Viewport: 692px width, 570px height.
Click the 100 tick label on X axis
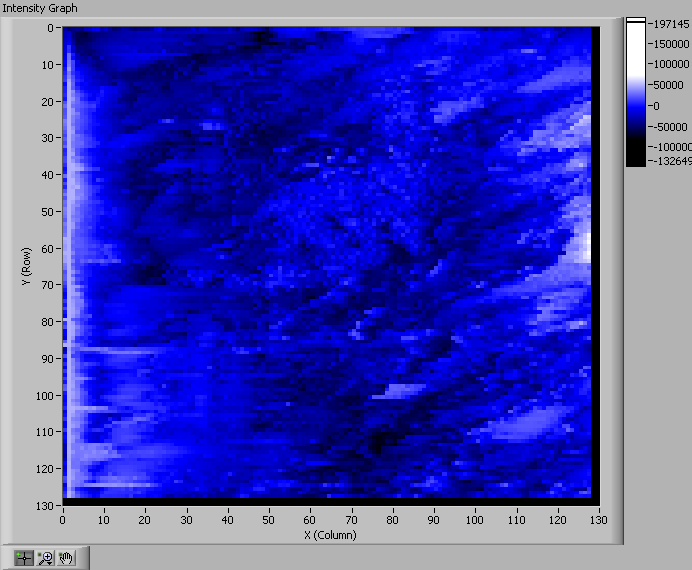(x=475, y=520)
